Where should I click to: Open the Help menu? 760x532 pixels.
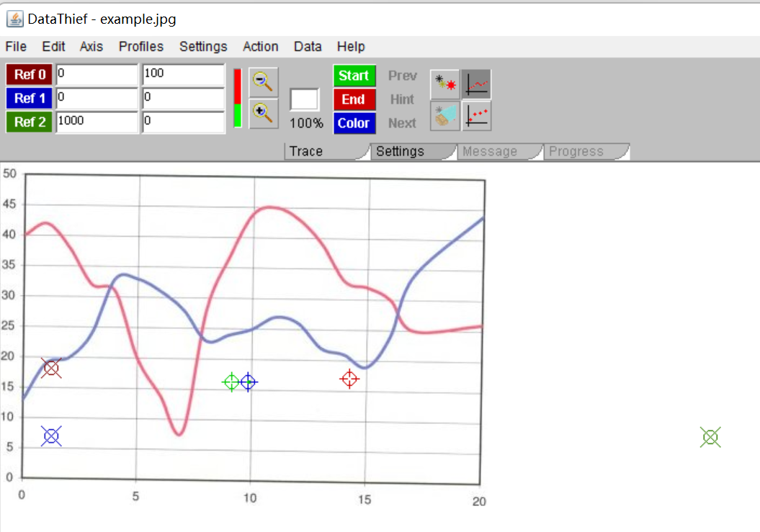coord(351,47)
